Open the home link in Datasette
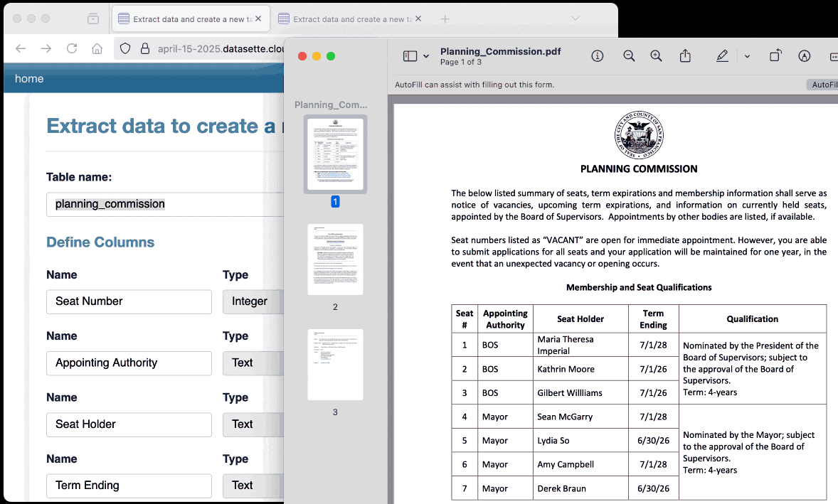Screen dimensions: 838x504 29,78
